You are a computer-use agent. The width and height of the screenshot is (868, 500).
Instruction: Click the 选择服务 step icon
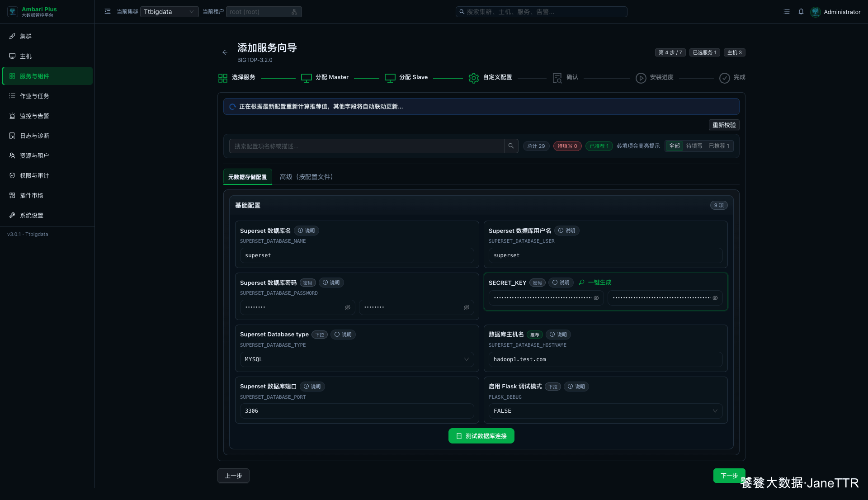coord(223,78)
